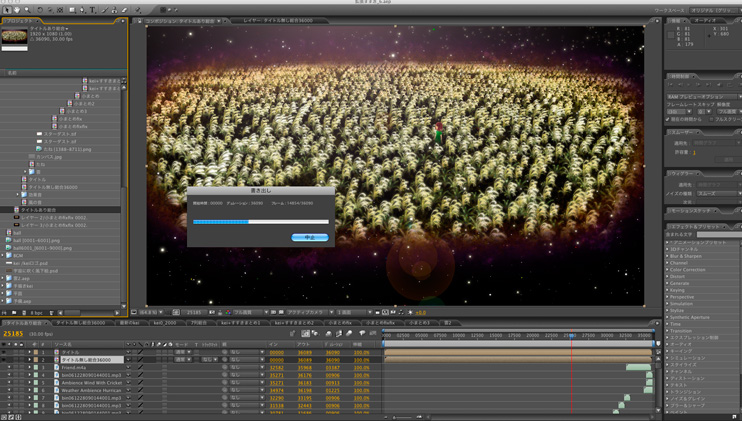Viewport: 742px width, 421px height.
Task: Select the Selection arrow tool
Action: click(x=6, y=10)
